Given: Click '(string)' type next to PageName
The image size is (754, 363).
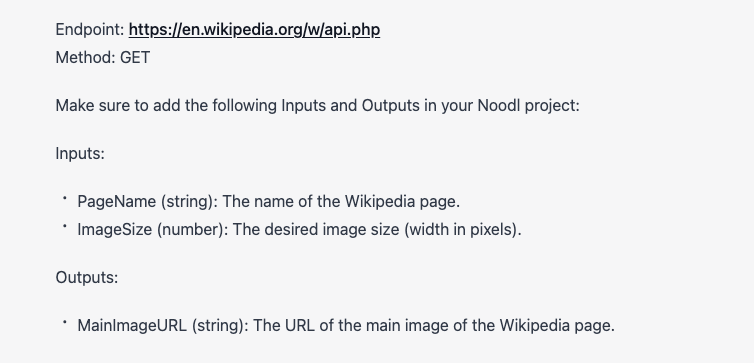Looking at the screenshot, I should [x=189, y=201].
